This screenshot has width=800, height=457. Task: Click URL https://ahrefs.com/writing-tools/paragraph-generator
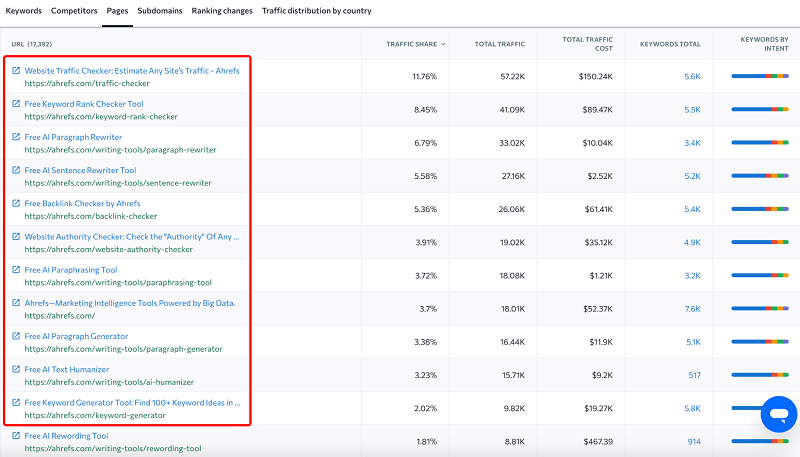[123, 349]
